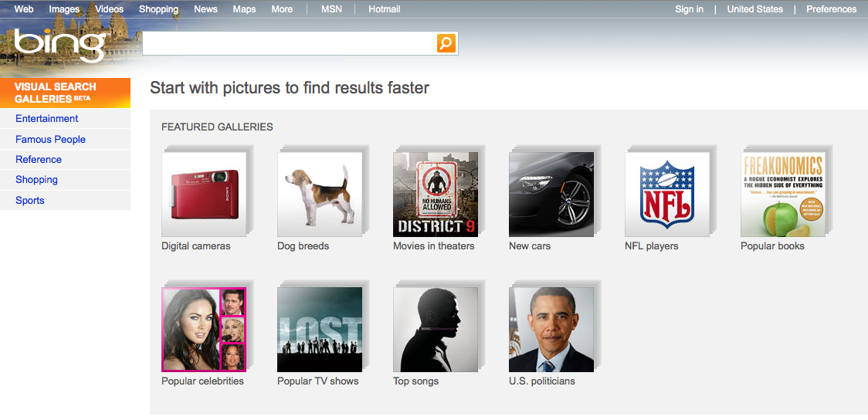Open the Sports sidebar category
This screenshot has height=420, width=868.
(x=30, y=201)
